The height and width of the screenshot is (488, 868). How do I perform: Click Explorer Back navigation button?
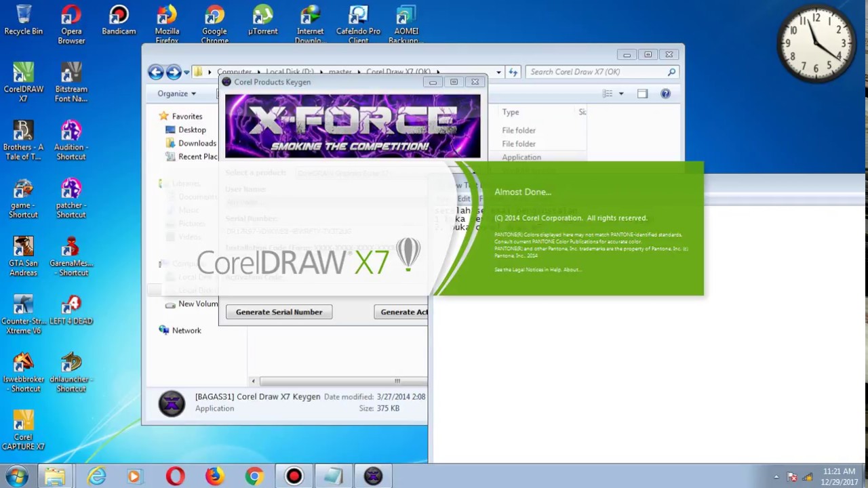click(x=156, y=72)
